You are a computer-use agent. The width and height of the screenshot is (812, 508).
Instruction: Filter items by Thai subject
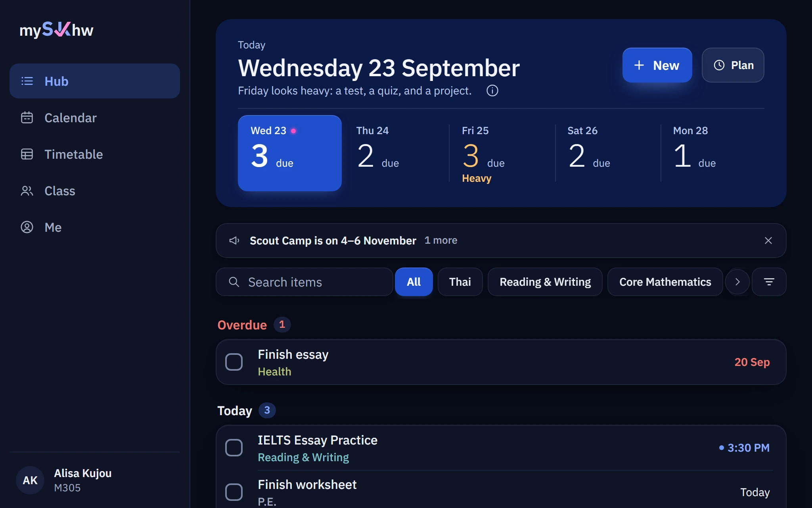(460, 282)
